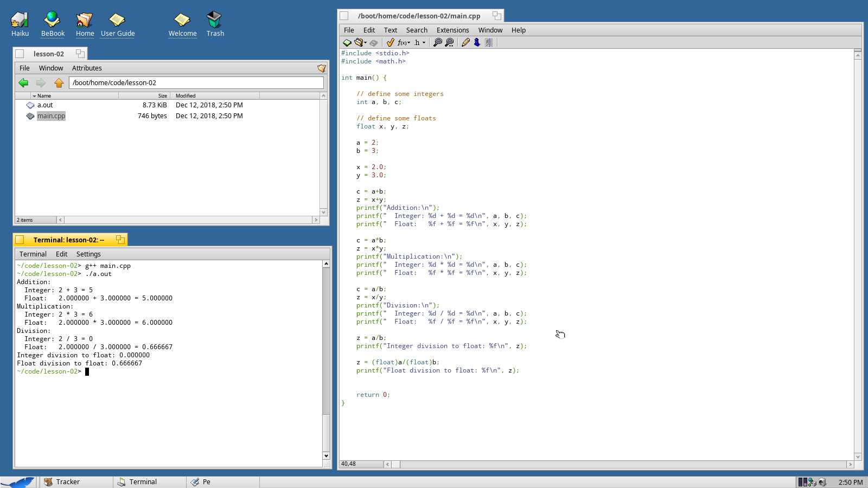This screenshot has height=488, width=868.
Task: Open the Settings menu in Terminal window
Action: pos(88,254)
